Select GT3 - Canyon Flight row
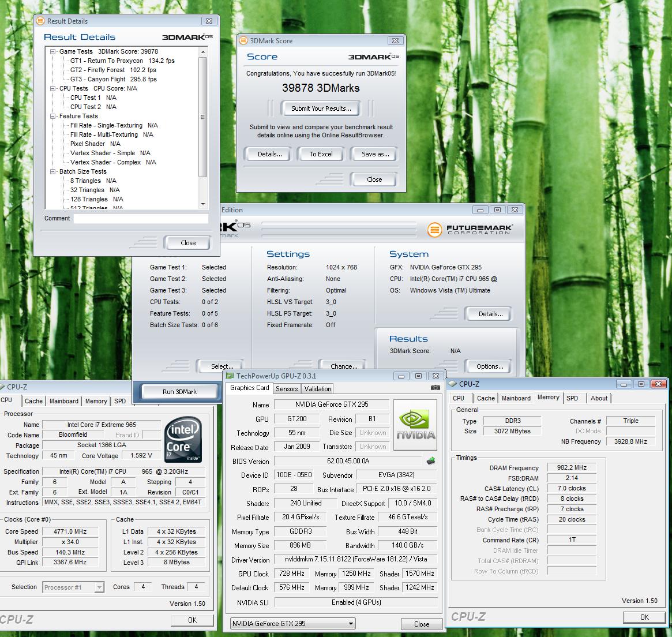672x637 pixels. click(114, 79)
